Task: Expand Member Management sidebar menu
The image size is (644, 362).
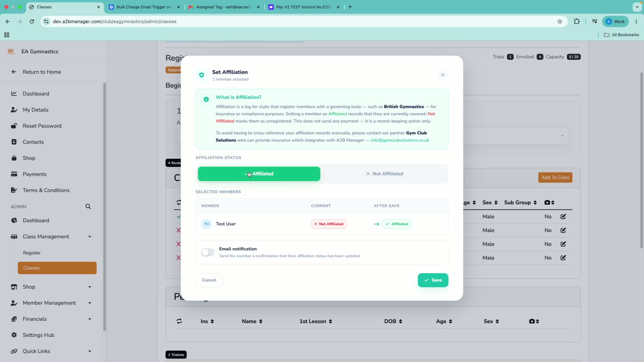Action: 51,303
